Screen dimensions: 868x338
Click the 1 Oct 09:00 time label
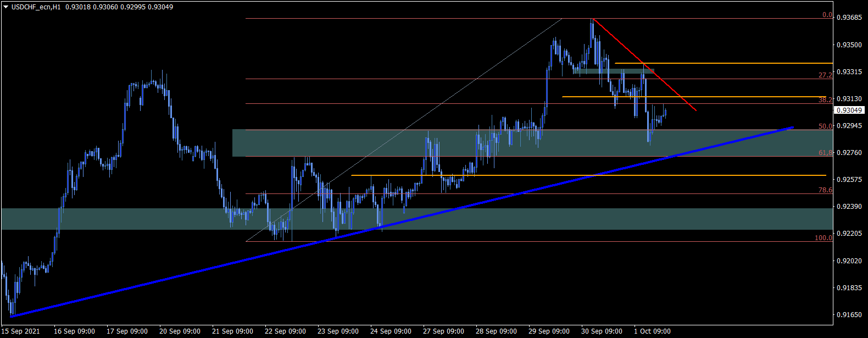[x=652, y=331]
